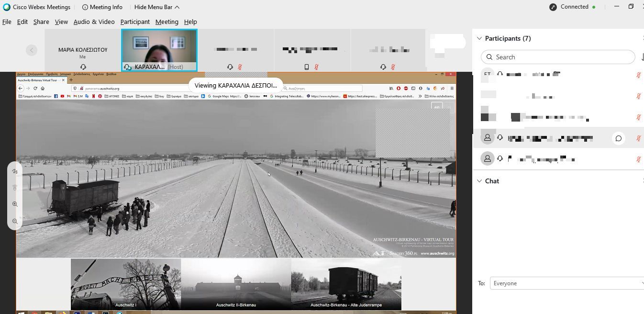644x314 pixels.
Task: Click the chat bubble icon beside participant
Action: pyautogui.click(x=619, y=138)
